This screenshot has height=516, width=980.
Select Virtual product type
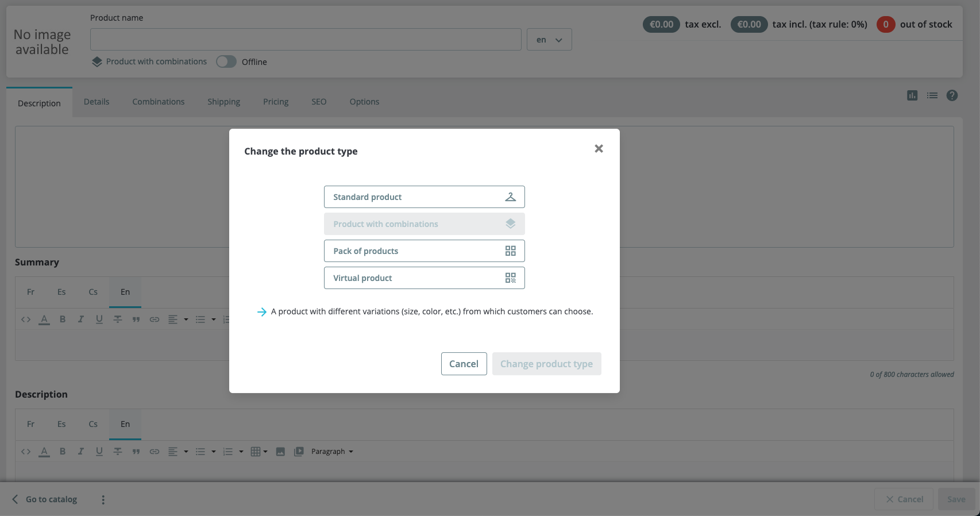424,278
